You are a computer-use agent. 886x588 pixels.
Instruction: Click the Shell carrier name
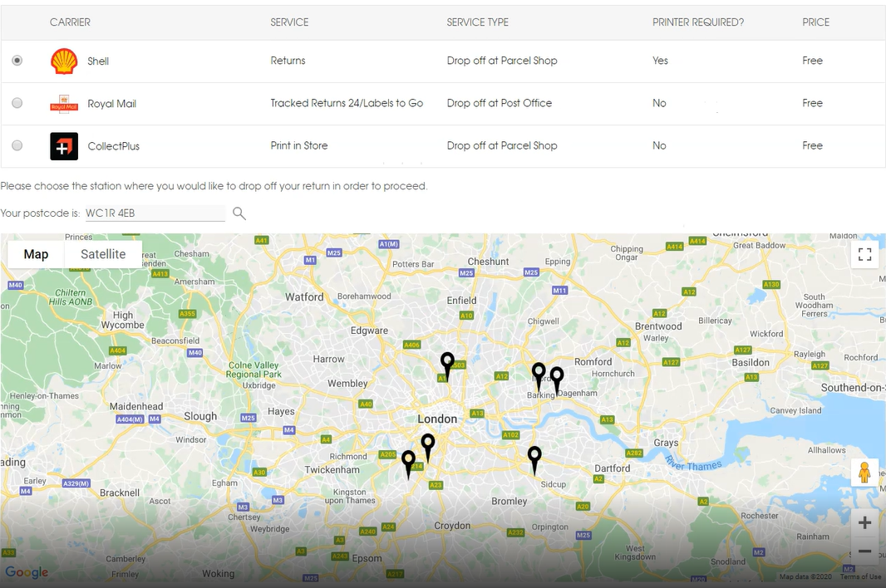coord(98,61)
